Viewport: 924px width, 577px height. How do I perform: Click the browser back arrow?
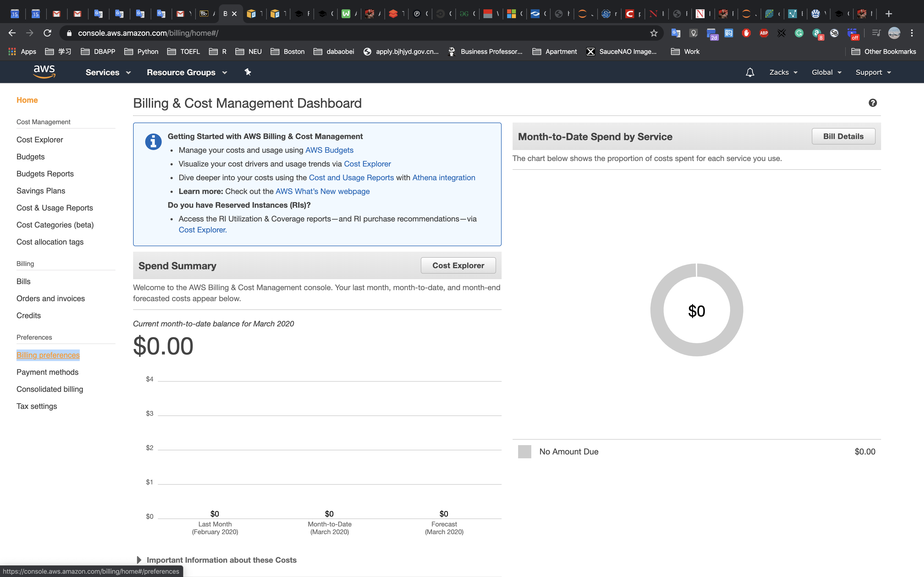pyautogui.click(x=12, y=33)
